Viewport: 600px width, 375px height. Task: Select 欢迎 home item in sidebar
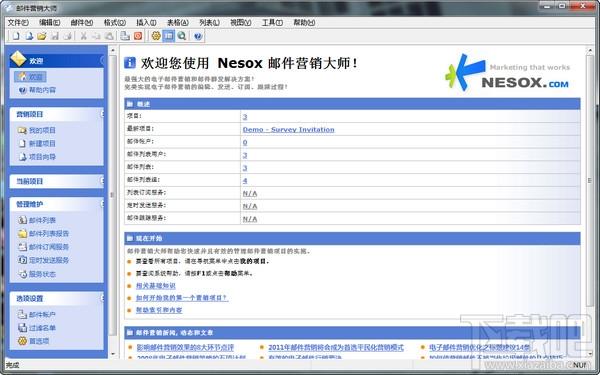tap(31, 77)
